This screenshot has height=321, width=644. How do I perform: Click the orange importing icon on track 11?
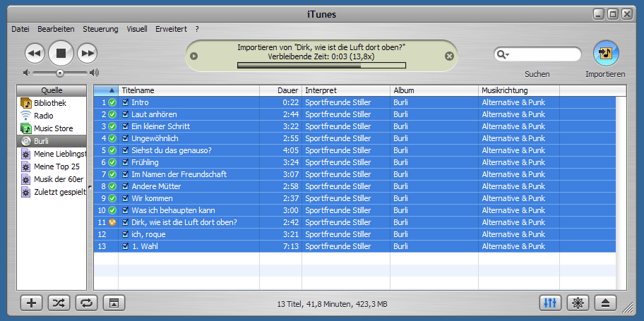point(112,222)
